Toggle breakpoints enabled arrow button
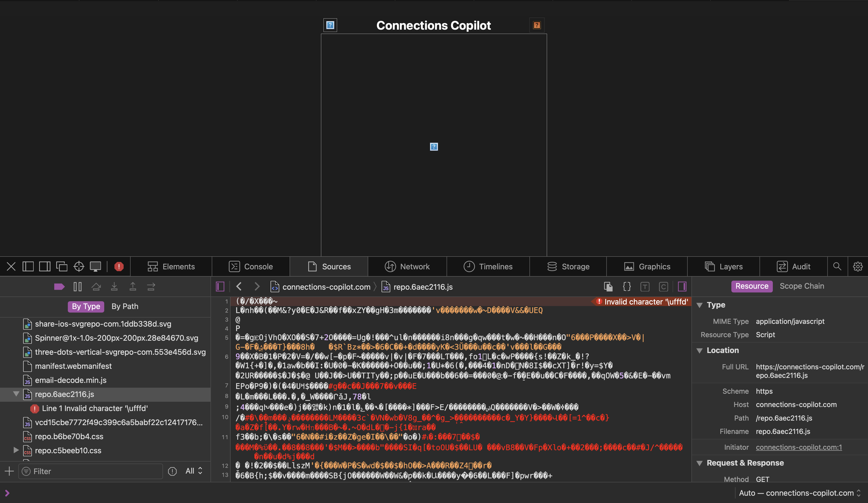 tap(59, 287)
